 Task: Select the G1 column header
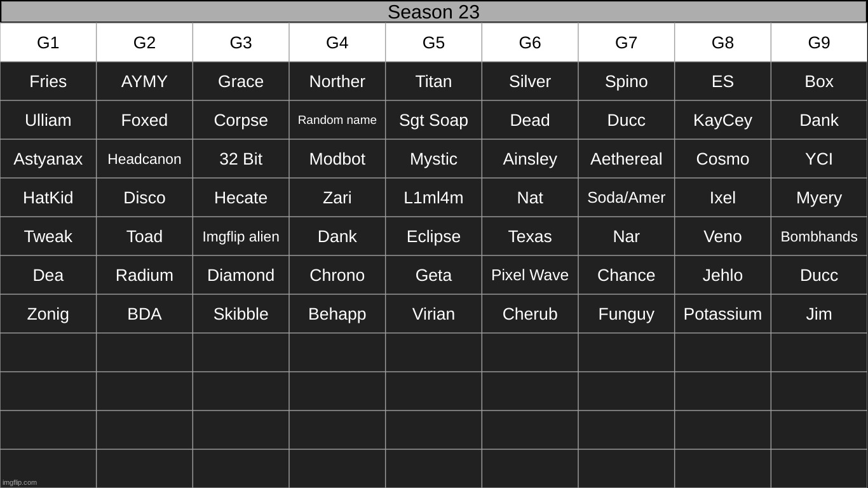(x=48, y=43)
